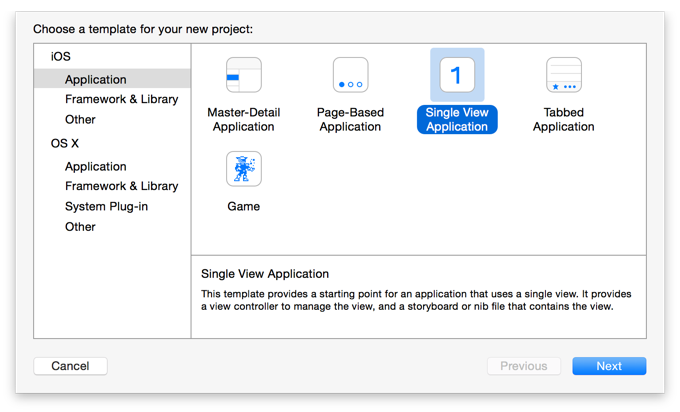The height and width of the screenshot is (412, 680).
Task: Click the OS X section header
Action: (65, 143)
